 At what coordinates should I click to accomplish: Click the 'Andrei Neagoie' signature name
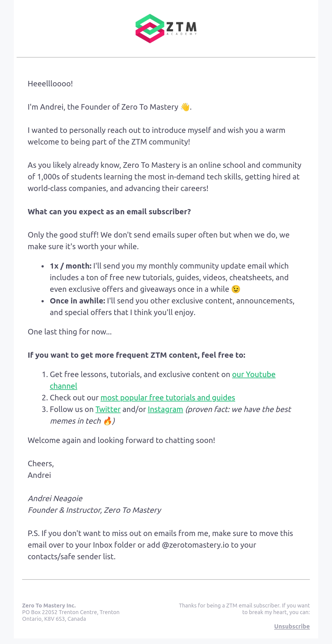click(x=55, y=498)
